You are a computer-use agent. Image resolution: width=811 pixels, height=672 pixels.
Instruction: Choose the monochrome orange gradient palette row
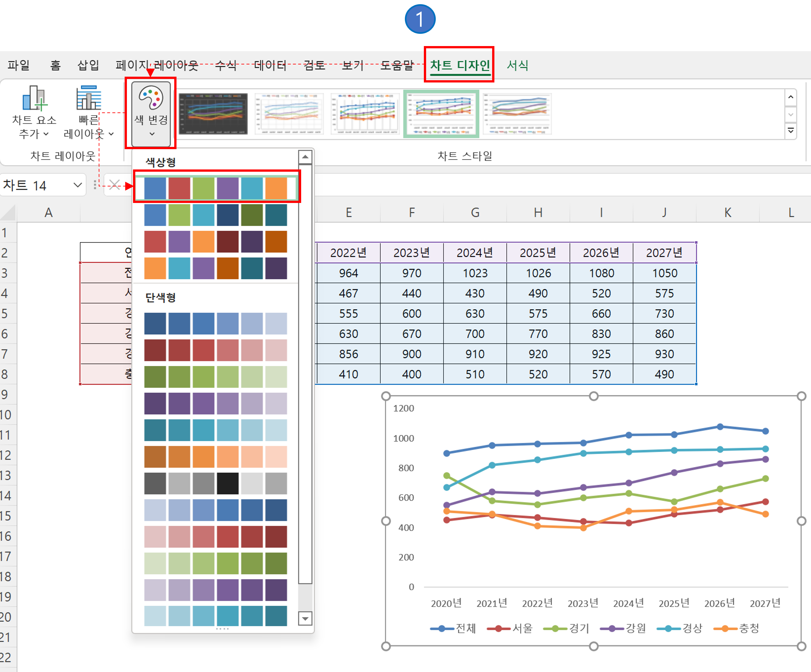point(215,456)
